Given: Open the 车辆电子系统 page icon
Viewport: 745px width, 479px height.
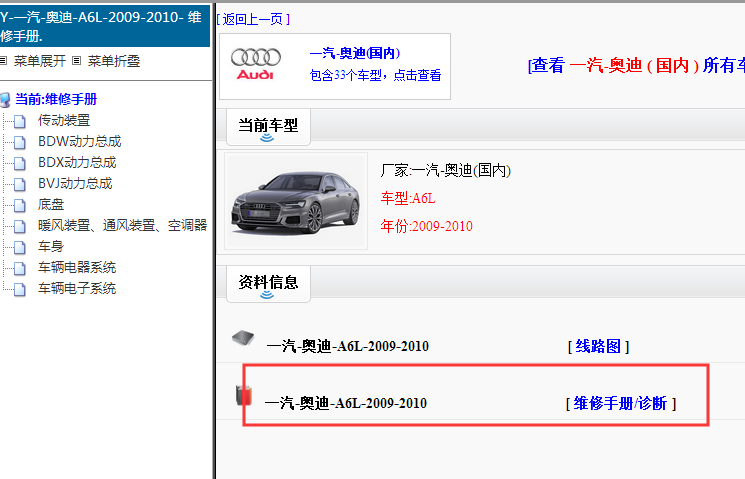Looking at the screenshot, I should coord(20,289).
